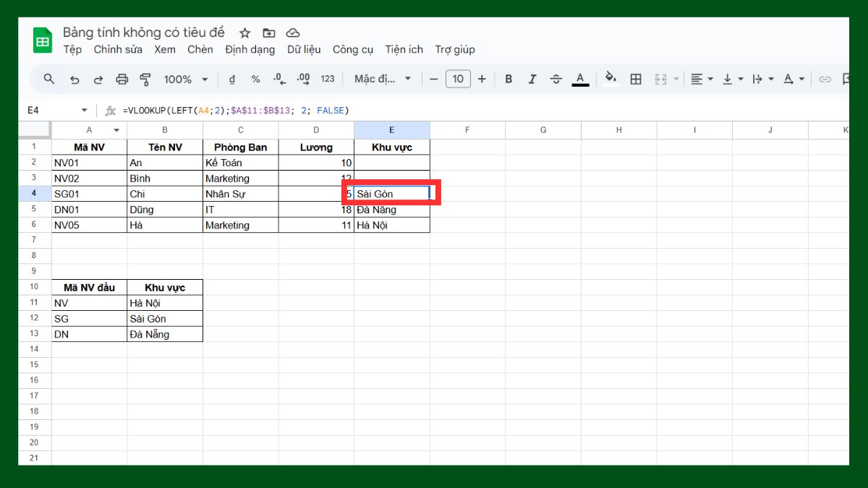Print the spreadsheet
The width and height of the screenshot is (868, 488).
tap(122, 79)
